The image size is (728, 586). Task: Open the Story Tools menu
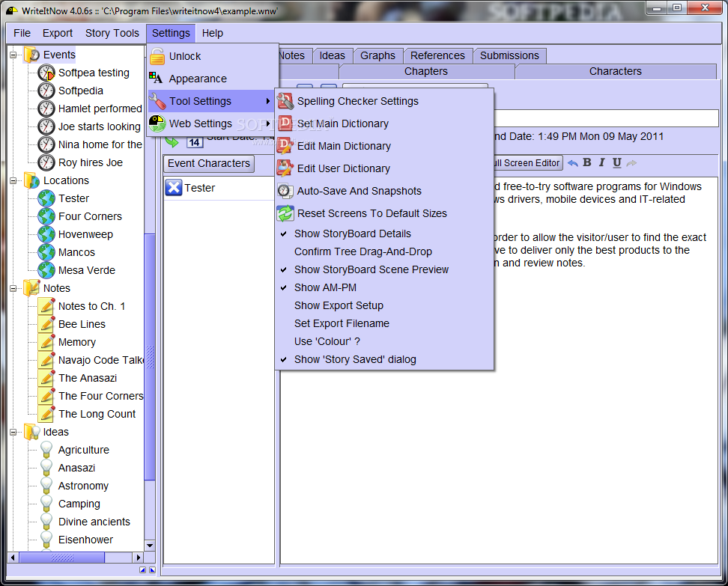point(112,33)
